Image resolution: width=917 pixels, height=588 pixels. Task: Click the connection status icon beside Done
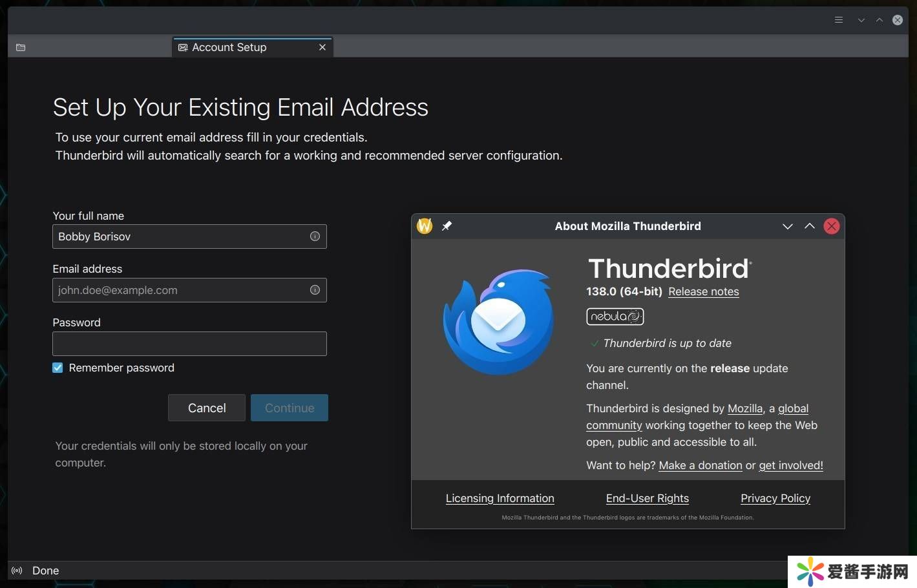point(17,571)
